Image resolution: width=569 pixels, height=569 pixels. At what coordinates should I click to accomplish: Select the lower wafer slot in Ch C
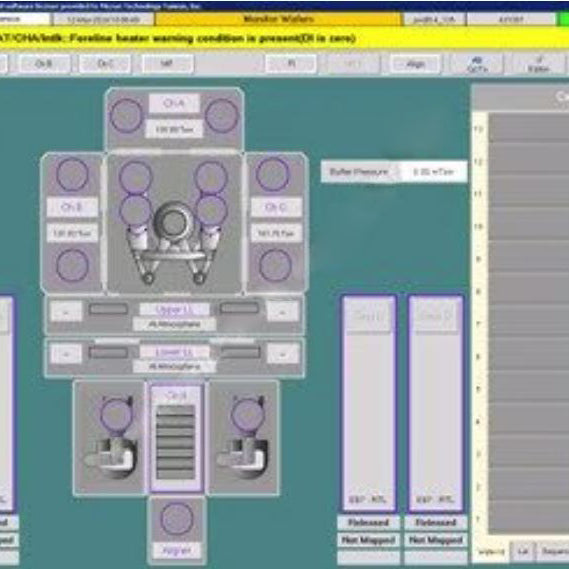click(275, 265)
